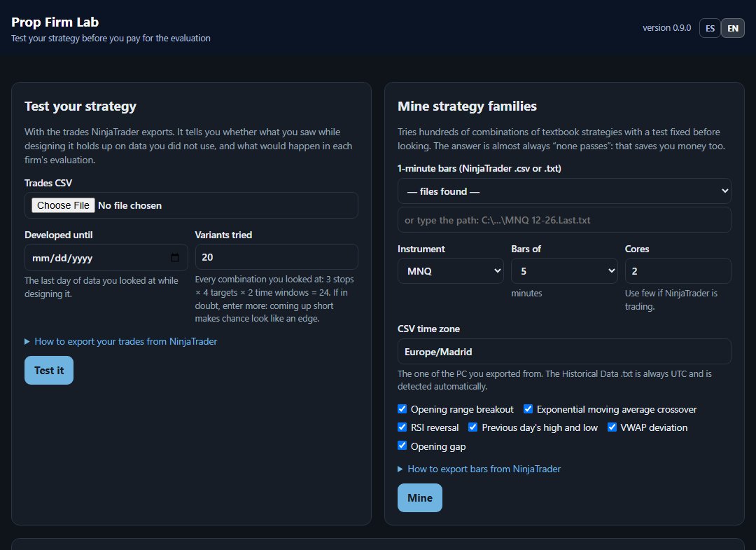
Task: Click the Test your strategy heading
Action: pyautogui.click(x=80, y=106)
